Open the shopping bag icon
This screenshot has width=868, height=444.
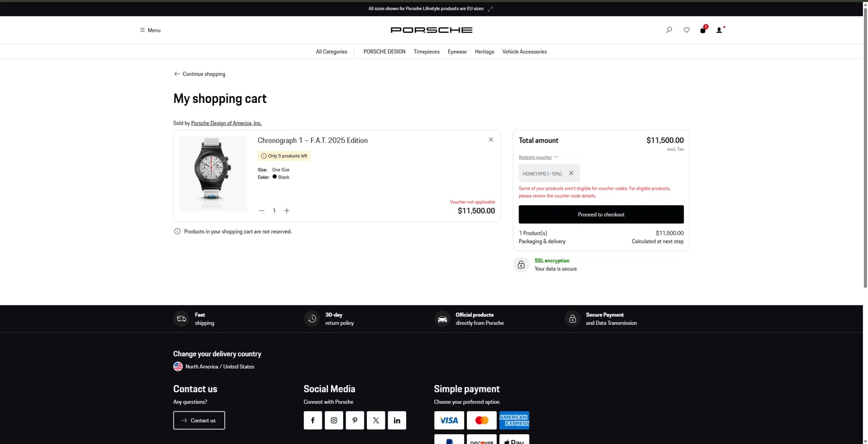point(703,29)
